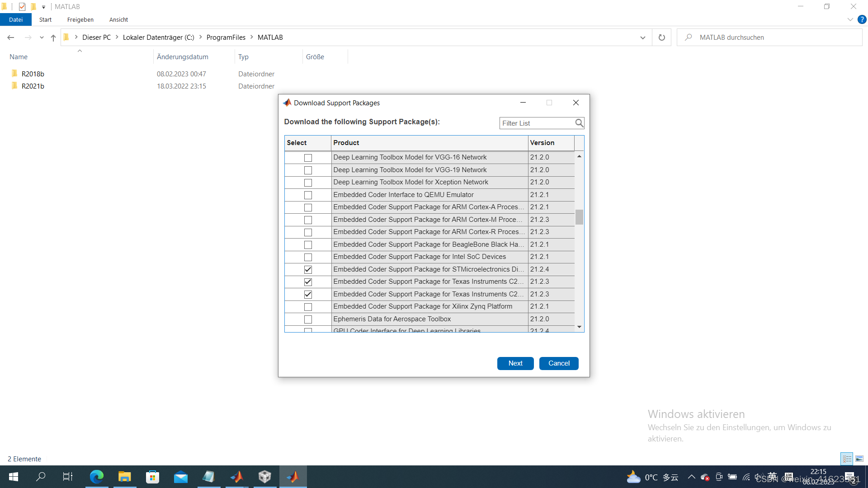Image resolution: width=868 pixels, height=488 pixels.
Task: Check Embedded Coder Interface to QEMU Emulator
Action: click(308, 195)
